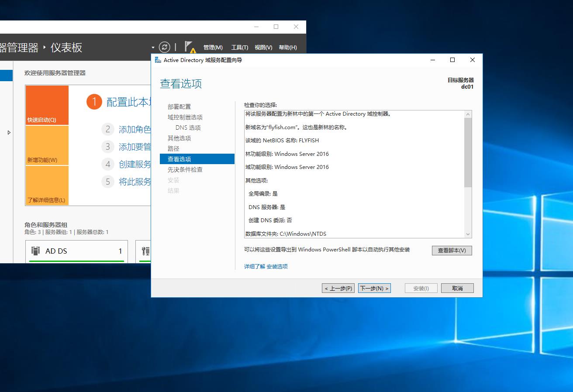Open the 视图(V) menu

(263, 47)
